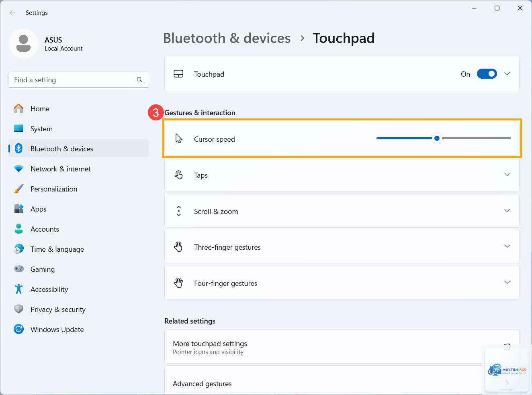Open System settings page
Screen dimensions: 532x395
pyautogui.click(x=79, y=128)
